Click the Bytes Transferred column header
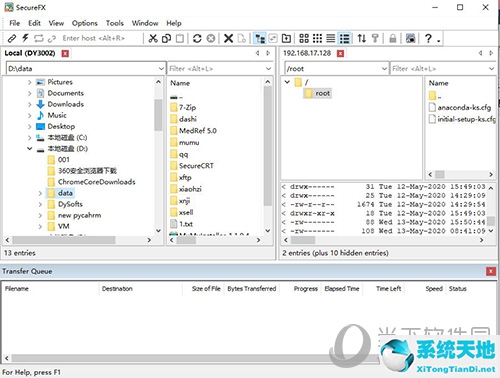This screenshot has height=378, width=500. click(252, 289)
